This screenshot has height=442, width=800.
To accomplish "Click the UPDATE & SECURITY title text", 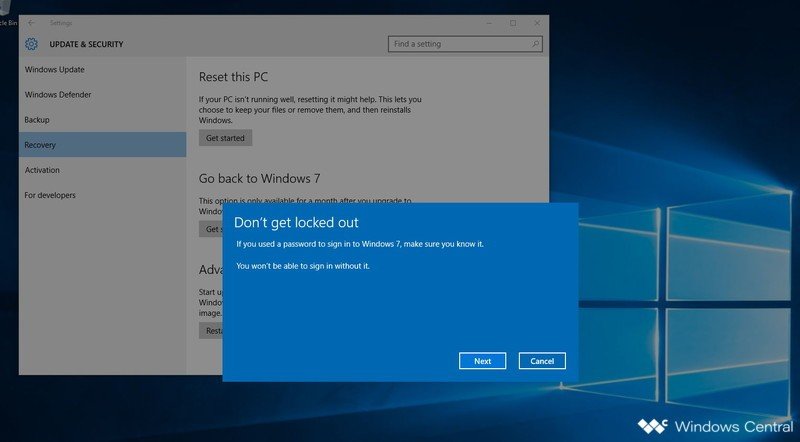I will click(x=86, y=44).
